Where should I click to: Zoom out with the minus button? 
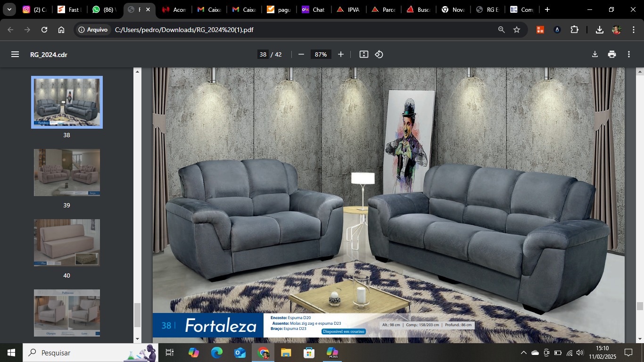click(x=301, y=54)
